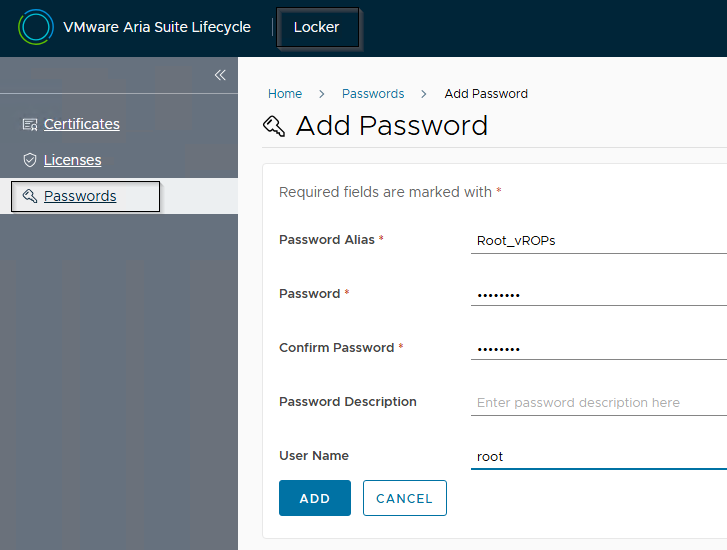Click the Add Password breadcrumb text

[x=486, y=94]
